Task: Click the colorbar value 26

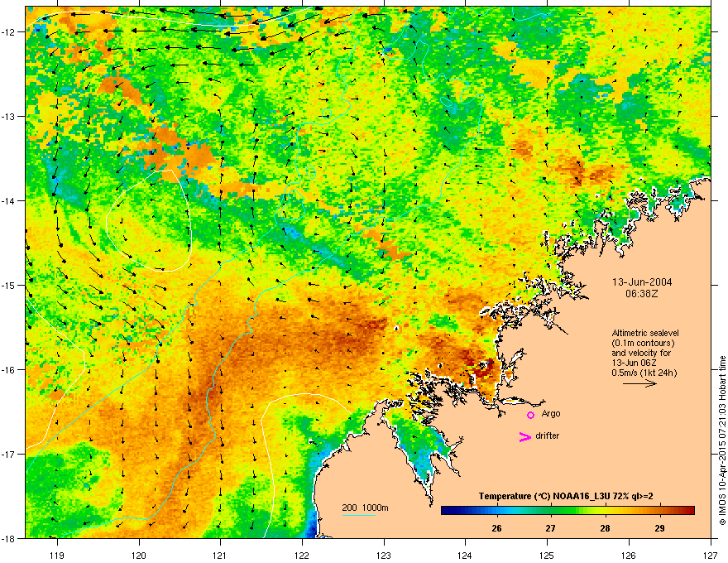Action: pyautogui.click(x=496, y=528)
